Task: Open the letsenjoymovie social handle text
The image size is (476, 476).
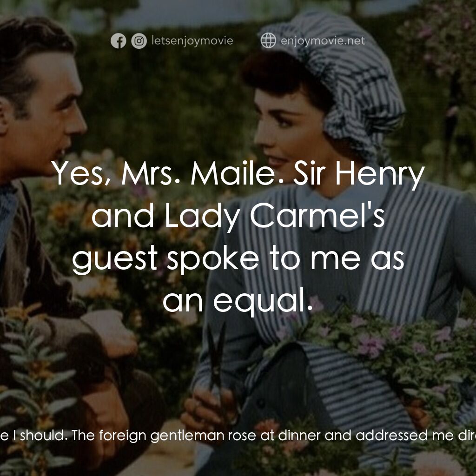Action: point(192,41)
